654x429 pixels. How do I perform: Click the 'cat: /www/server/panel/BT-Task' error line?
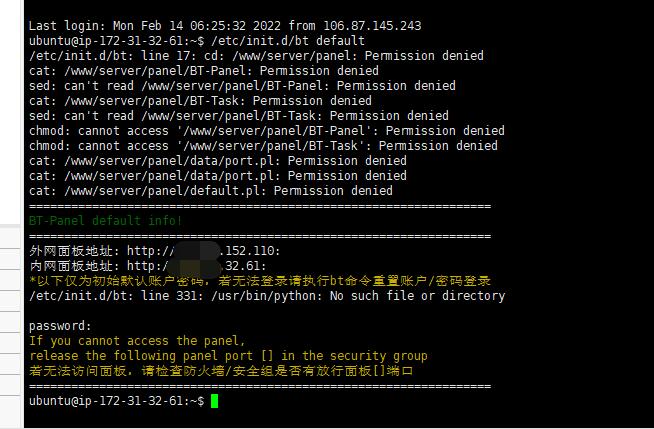[x=200, y=101]
